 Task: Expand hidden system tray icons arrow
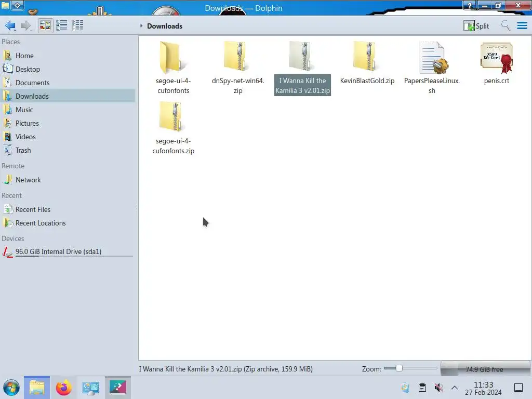coord(455,388)
